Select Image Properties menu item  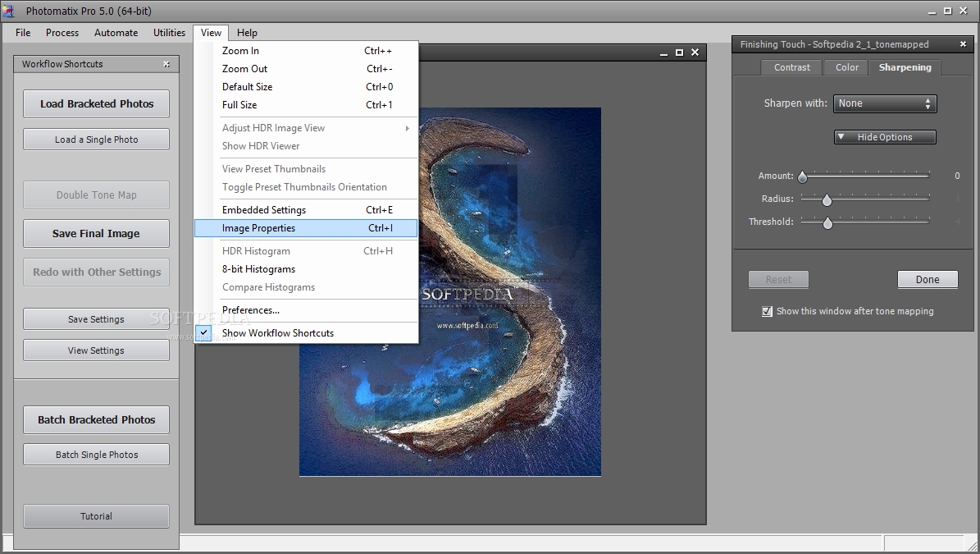click(x=306, y=228)
